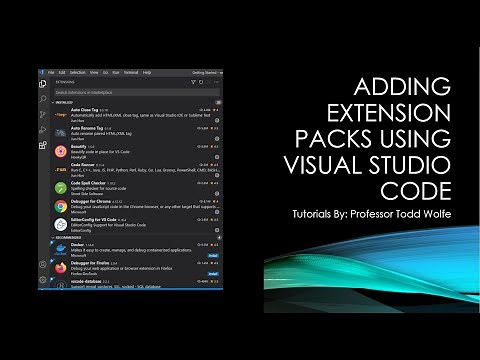This screenshot has width=480, height=360.
Task: Click the Debugger for Firefox icon
Action: [61, 268]
